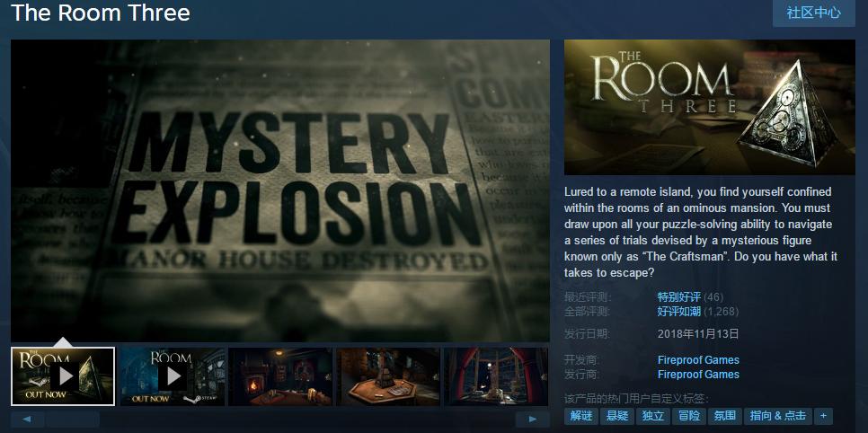Click the left arrow of thumbnail strip

(27, 419)
